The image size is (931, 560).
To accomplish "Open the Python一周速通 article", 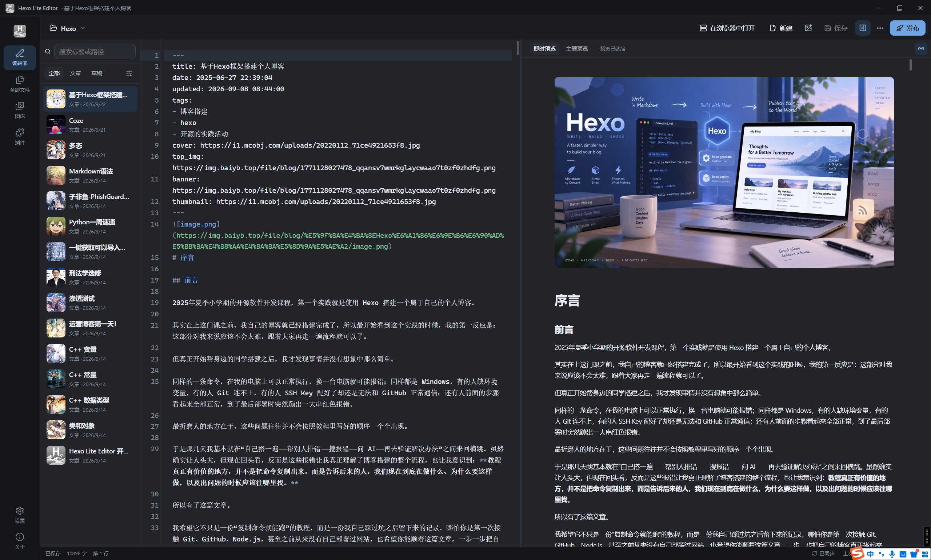I will [x=90, y=227].
